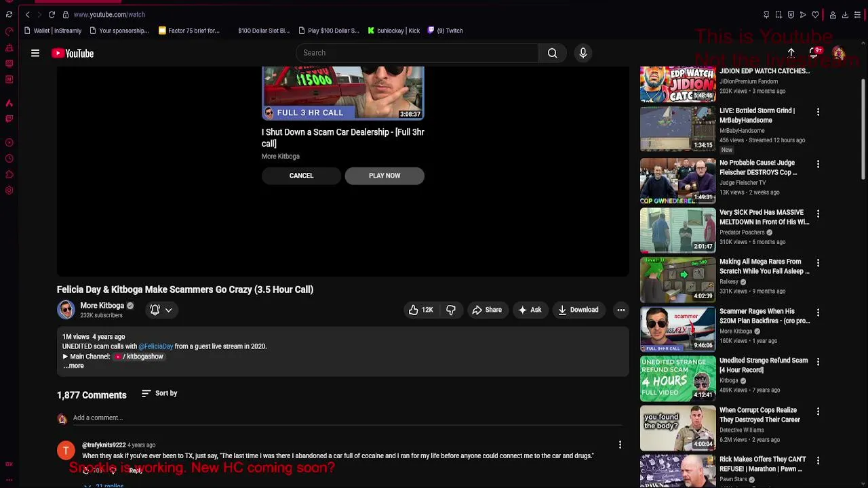Open the YouTube notifications bell
The width and height of the screenshot is (868, 488).
(814, 53)
